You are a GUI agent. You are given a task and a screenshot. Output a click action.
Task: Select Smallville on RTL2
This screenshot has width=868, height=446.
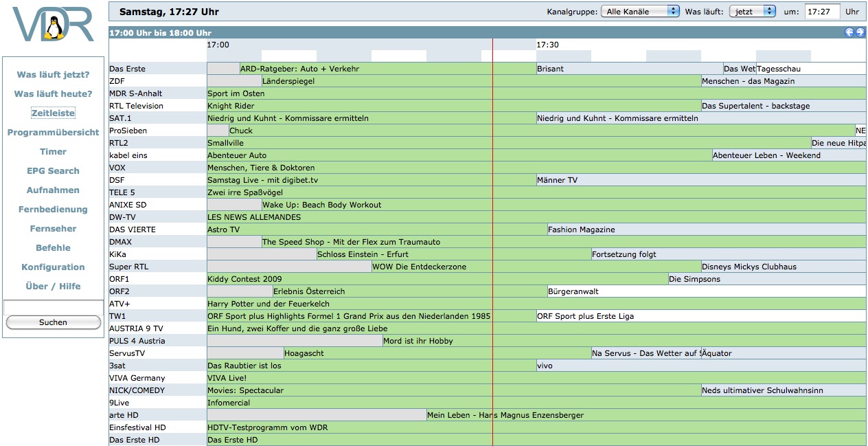509,143
